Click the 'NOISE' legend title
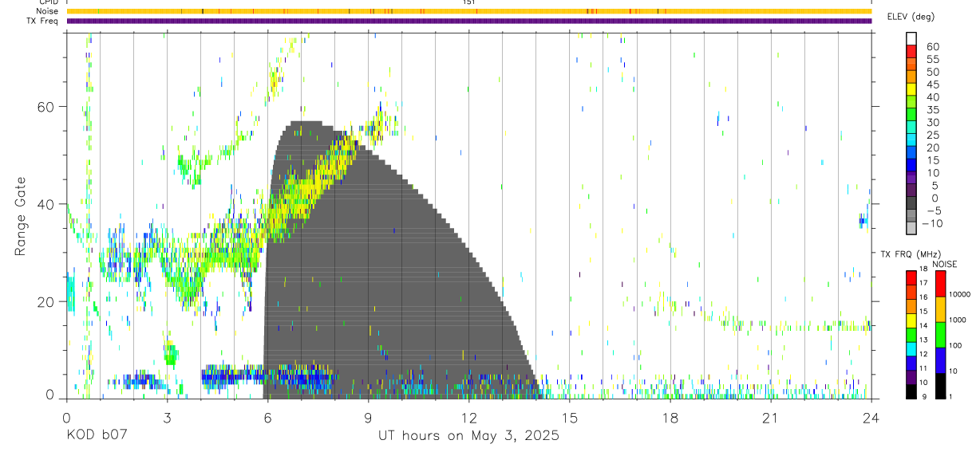The height and width of the screenshot is (452, 980). (945, 264)
